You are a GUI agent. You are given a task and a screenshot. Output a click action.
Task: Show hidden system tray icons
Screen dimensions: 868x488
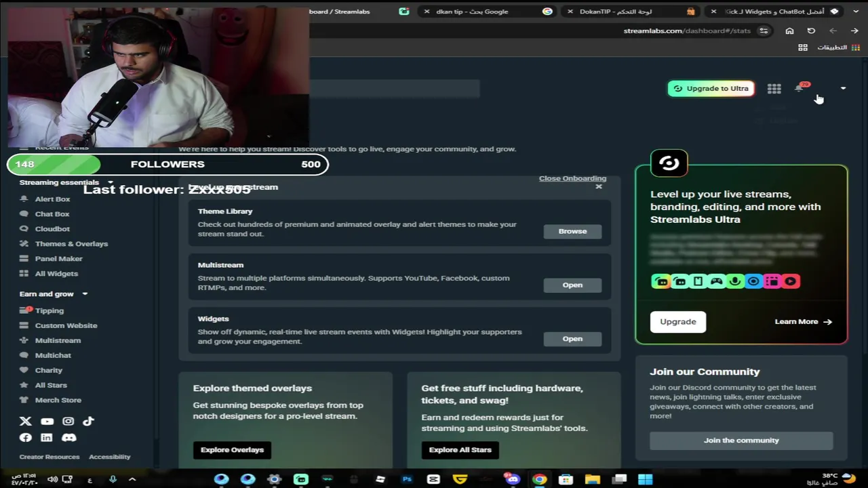click(132, 479)
